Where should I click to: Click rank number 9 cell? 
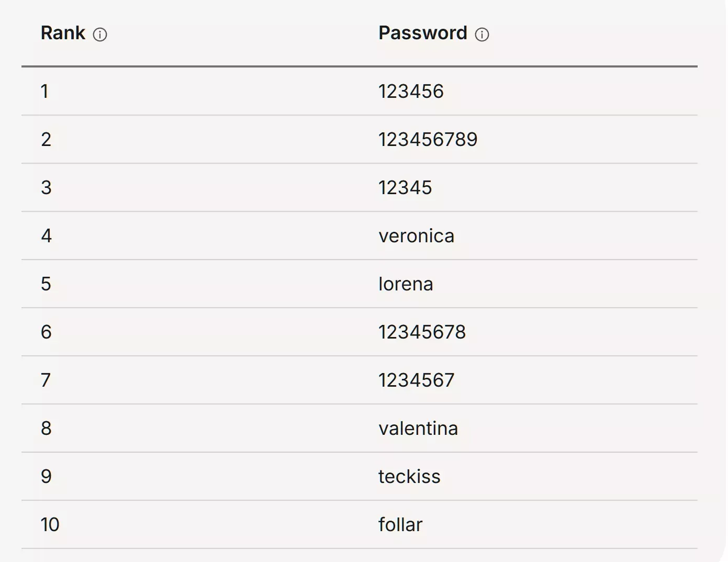coord(46,477)
